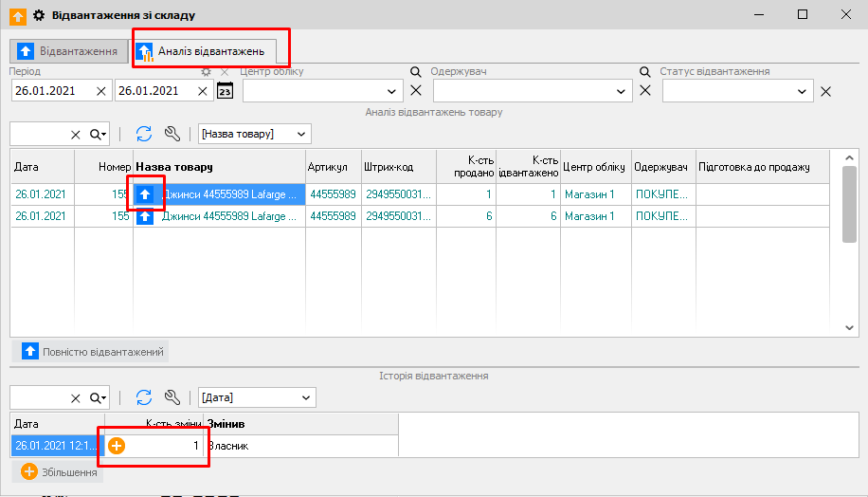Click magnifier icon above Центр обліку field

click(415, 71)
